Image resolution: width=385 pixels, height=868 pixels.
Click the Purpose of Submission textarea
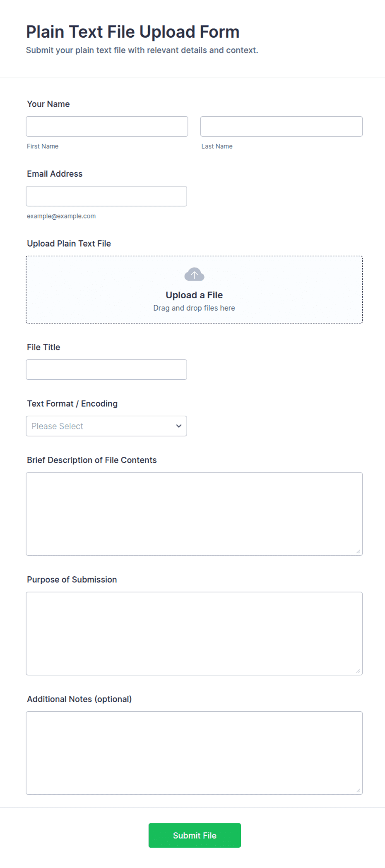point(194,633)
